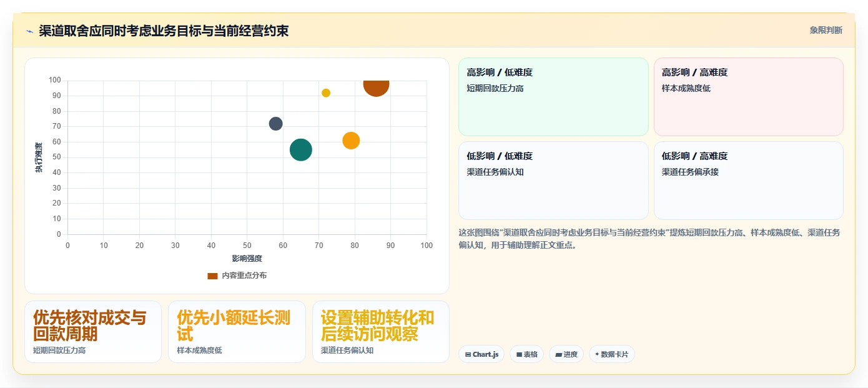Click the 表格 tag chip

pos(527,354)
